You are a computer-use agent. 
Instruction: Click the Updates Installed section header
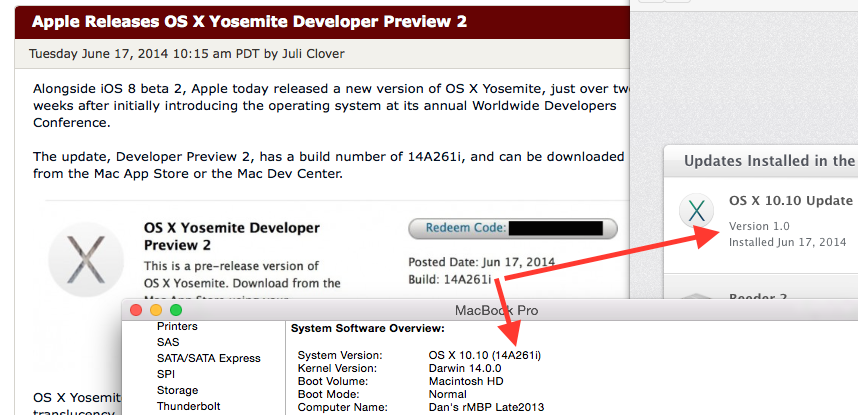point(769,161)
